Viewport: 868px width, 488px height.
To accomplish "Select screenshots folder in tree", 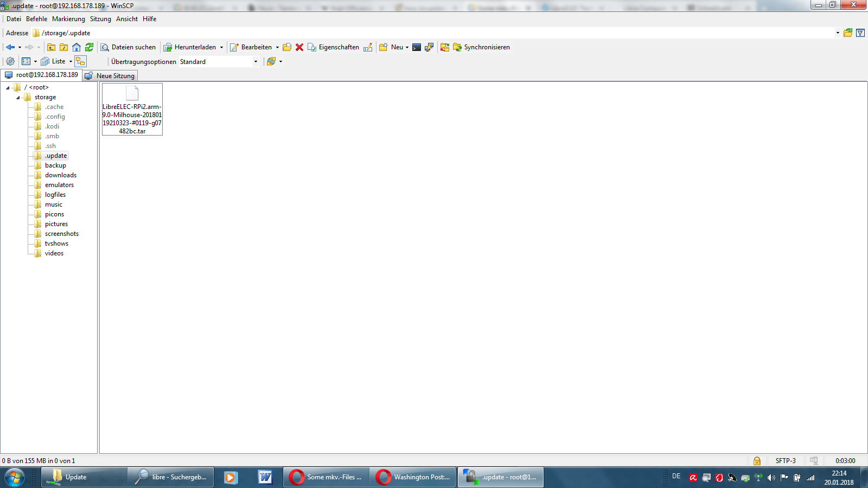I will (x=62, y=234).
